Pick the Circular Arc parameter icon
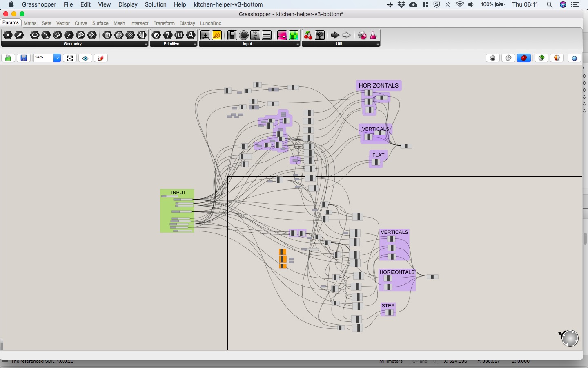This screenshot has width=588, height=368. click(x=46, y=35)
